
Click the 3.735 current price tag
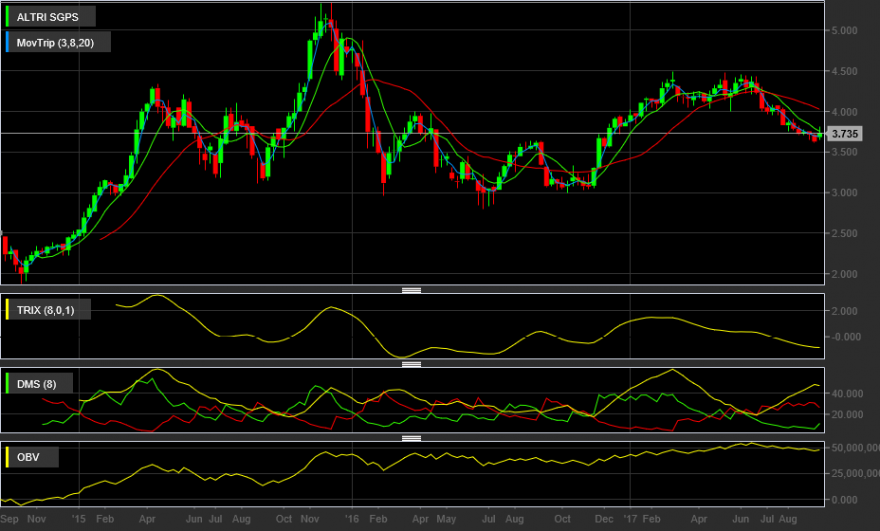point(844,134)
